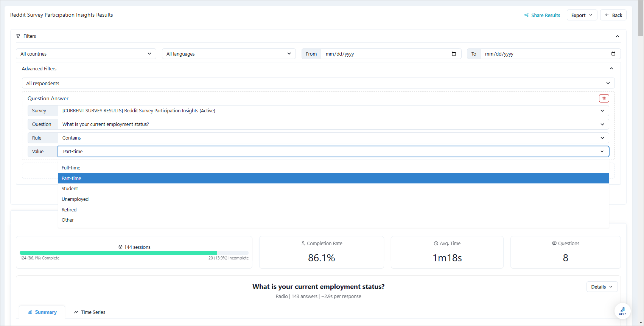Open the Help widget icon
The height and width of the screenshot is (326, 644).
click(622, 311)
